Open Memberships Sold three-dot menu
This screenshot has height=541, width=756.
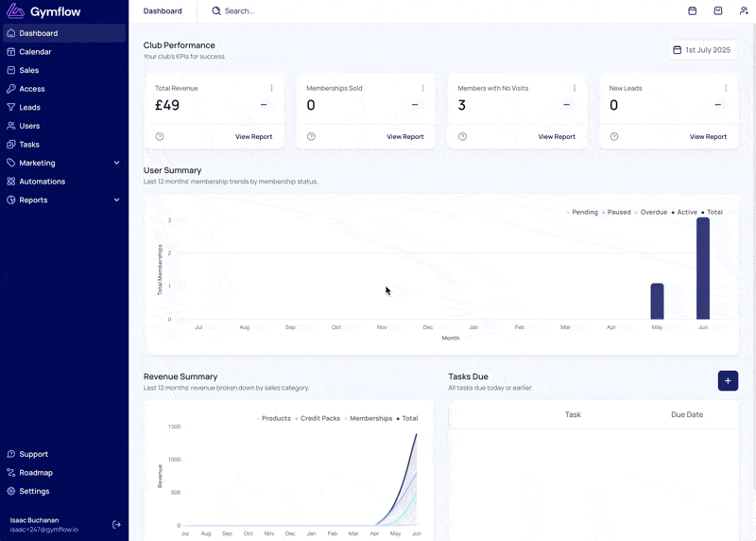pyautogui.click(x=422, y=88)
